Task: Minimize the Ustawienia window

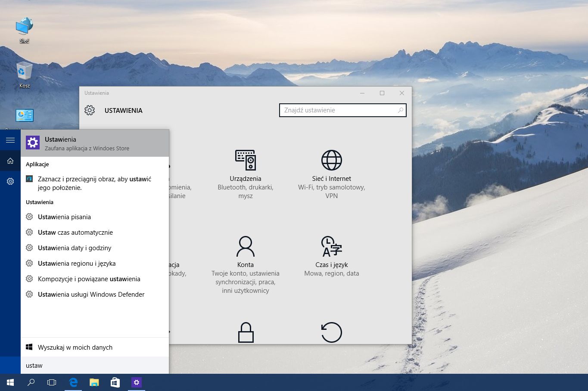Action: coord(362,93)
